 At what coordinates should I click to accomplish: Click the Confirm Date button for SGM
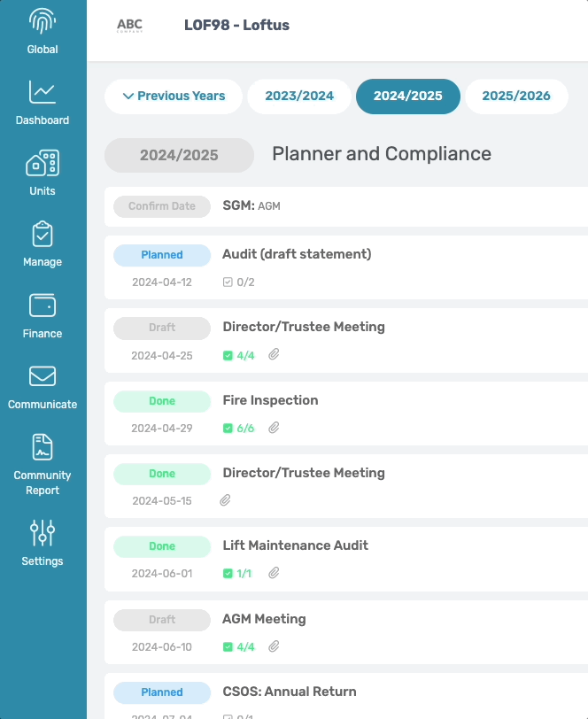(162, 206)
